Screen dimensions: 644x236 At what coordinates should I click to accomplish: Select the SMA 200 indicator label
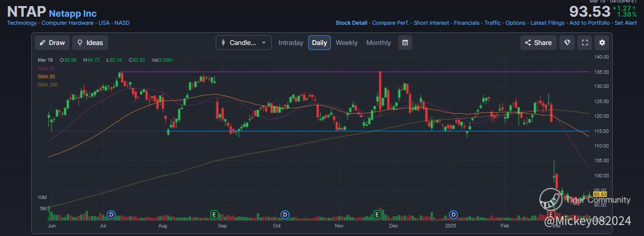coord(47,84)
